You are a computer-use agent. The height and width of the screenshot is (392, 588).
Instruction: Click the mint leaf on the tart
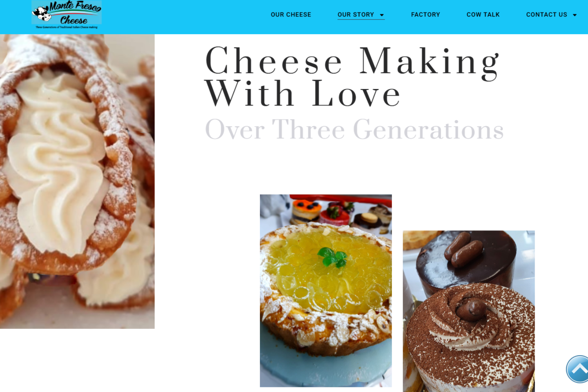coord(332,257)
